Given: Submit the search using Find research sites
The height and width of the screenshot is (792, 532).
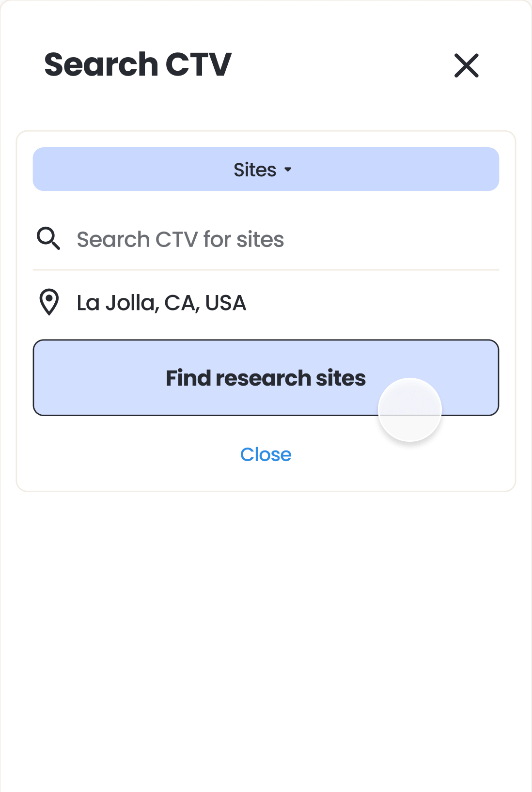Looking at the screenshot, I should [x=266, y=378].
